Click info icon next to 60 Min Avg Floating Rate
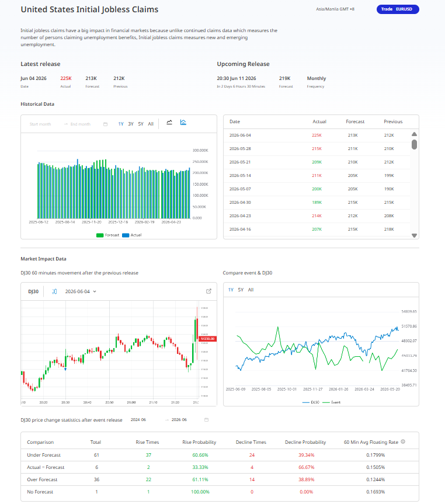445x504 pixels. (x=403, y=442)
